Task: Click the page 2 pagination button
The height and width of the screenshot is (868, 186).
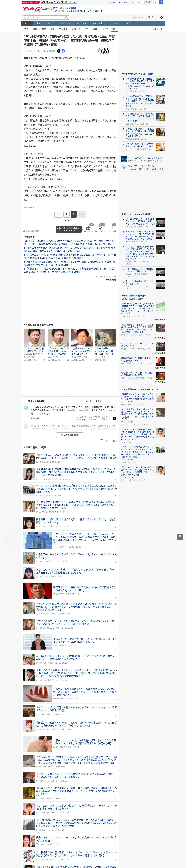Action: click(x=74, y=214)
